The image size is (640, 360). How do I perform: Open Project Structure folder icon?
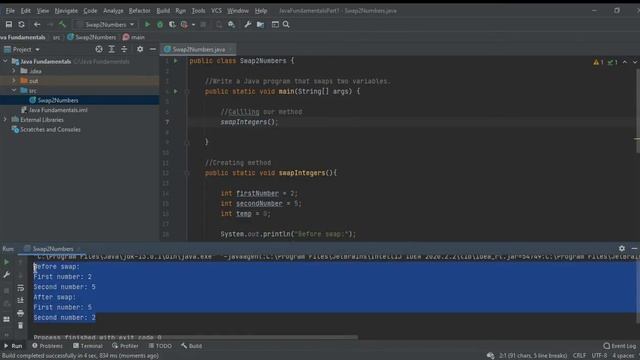[x=260, y=24]
